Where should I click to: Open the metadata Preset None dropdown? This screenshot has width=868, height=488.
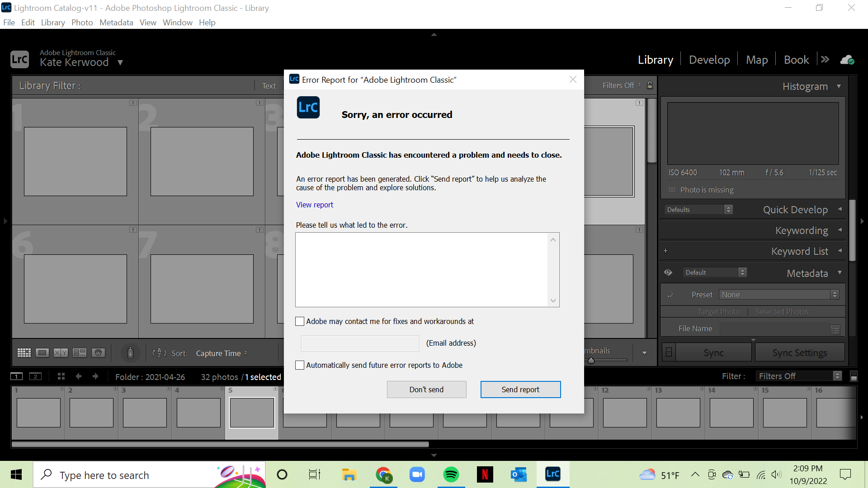tap(778, 295)
